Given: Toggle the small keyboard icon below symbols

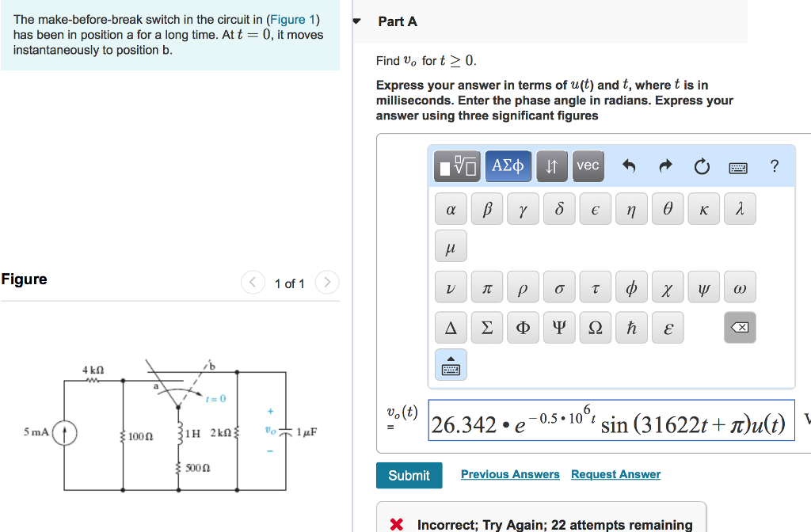Looking at the screenshot, I should pos(450,364).
